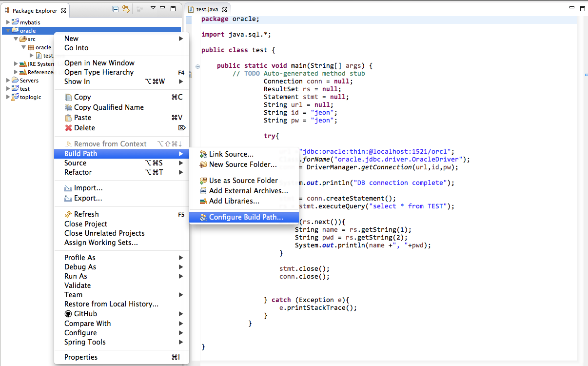Expand the toplogic project arrow
Image resolution: width=588 pixels, height=366 pixels.
(x=8, y=97)
